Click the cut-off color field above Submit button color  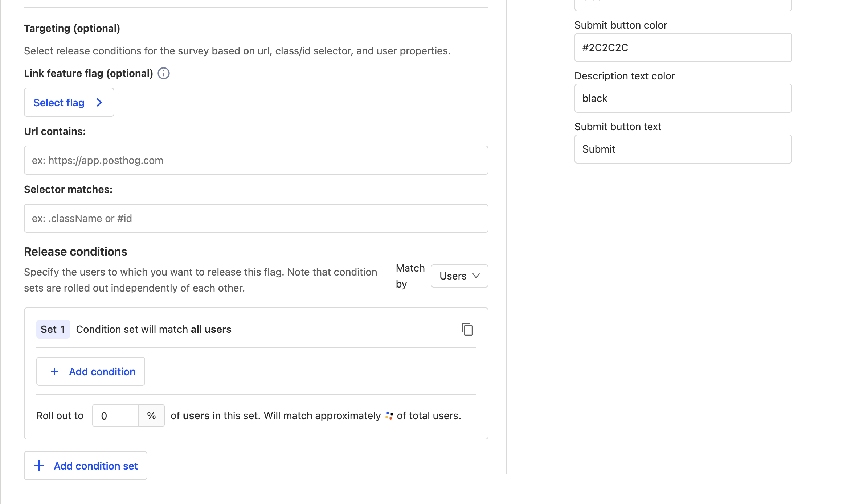click(683, 4)
